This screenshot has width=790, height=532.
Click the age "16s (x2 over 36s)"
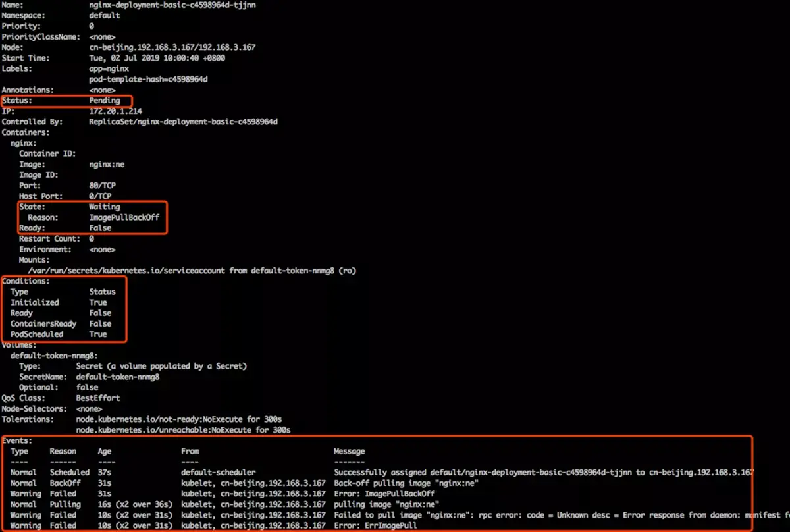point(135,504)
